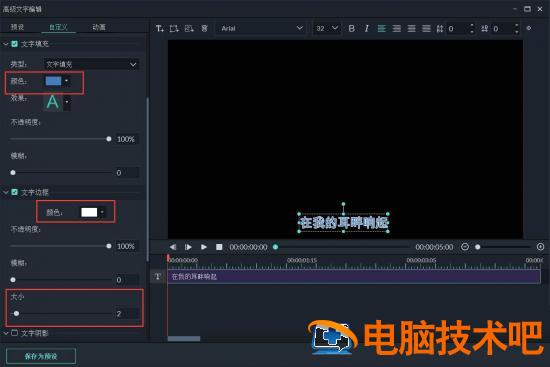The height and width of the screenshot is (367, 550).
Task: Collapse the 文字填充 section
Action: pyautogui.click(x=6, y=44)
